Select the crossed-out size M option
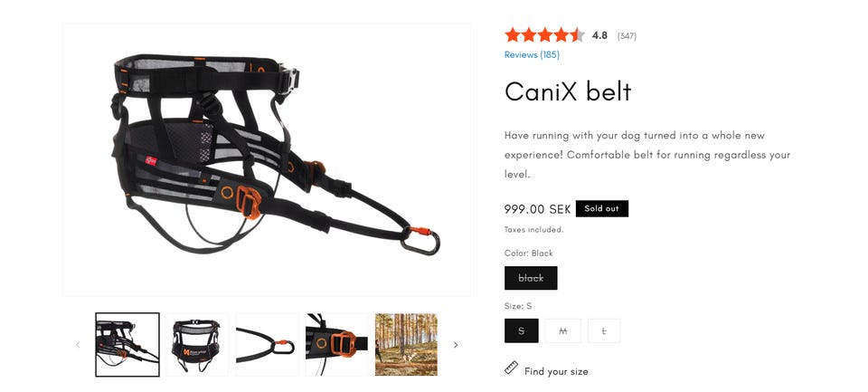The image size is (868, 392). tap(563, 330)
